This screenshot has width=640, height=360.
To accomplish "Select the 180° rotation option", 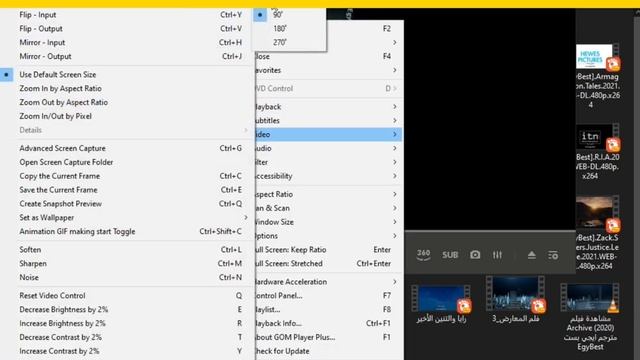I will coord(289,29).
